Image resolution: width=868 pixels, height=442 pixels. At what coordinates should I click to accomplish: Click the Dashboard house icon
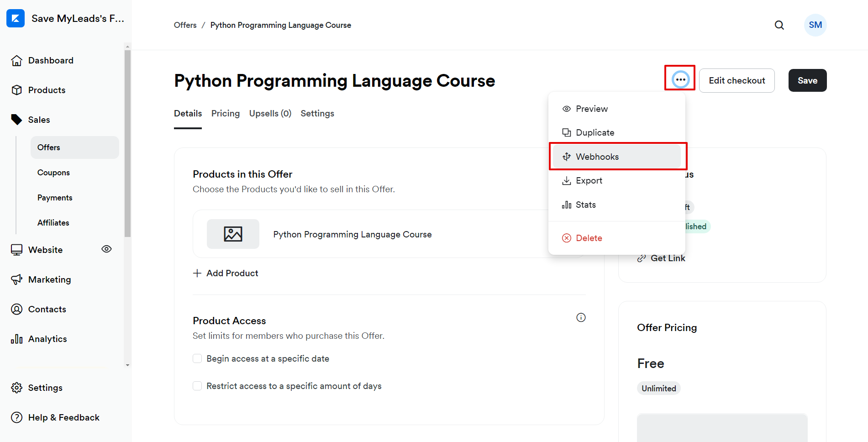click(17, 60)
